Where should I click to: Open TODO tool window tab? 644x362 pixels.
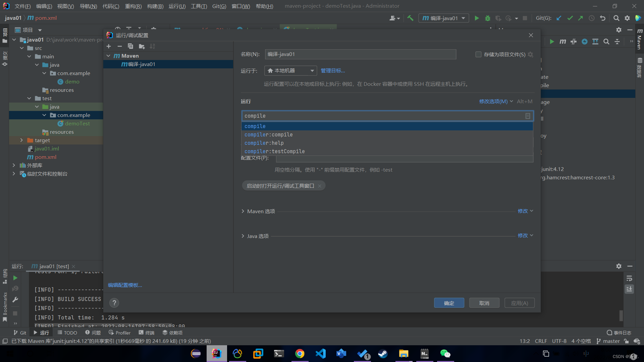(x=67, y=333)
